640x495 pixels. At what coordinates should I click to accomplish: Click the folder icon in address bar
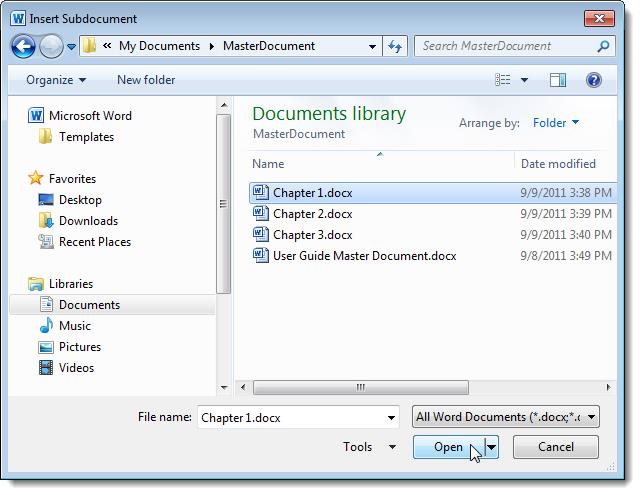[89, 46]
